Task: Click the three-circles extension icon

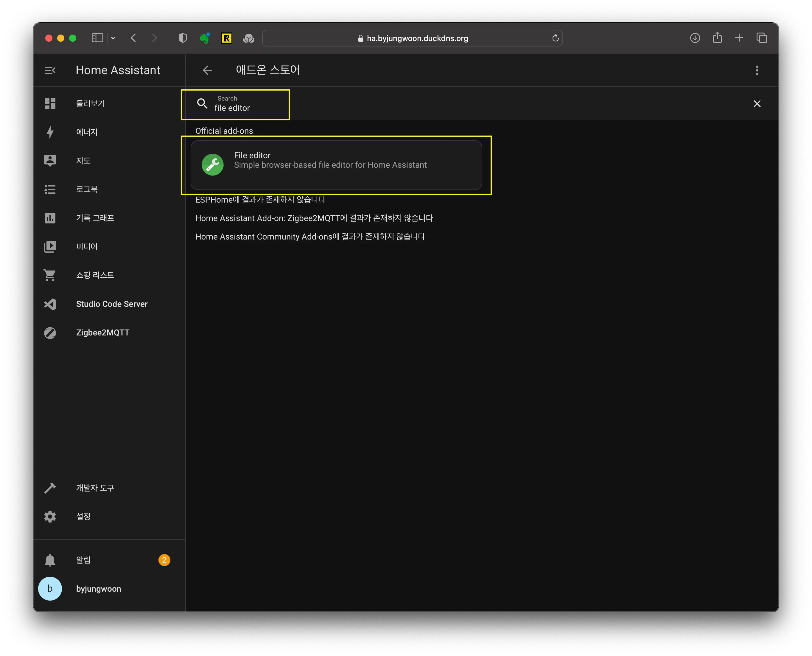Action: (249, 38)
